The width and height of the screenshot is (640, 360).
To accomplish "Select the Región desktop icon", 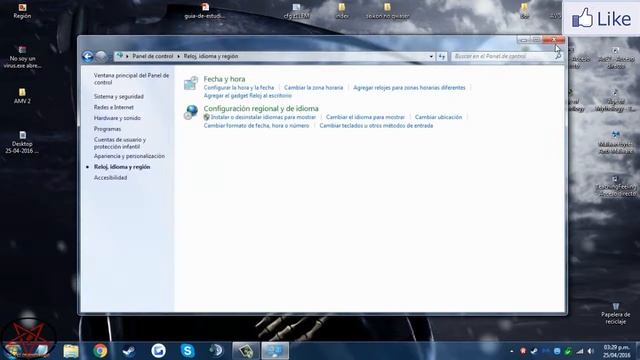I will [22, 11].
